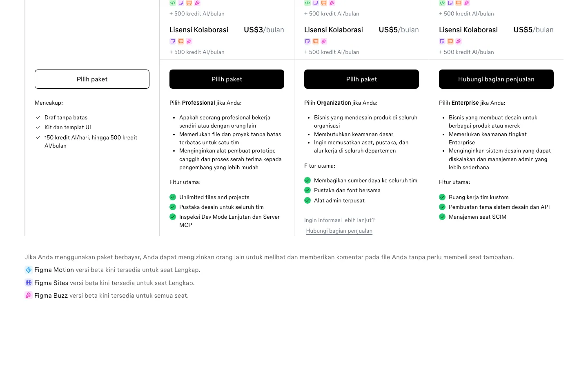
Task: Select Pilih paket for the Professional plan
Action: coord(227,79)
